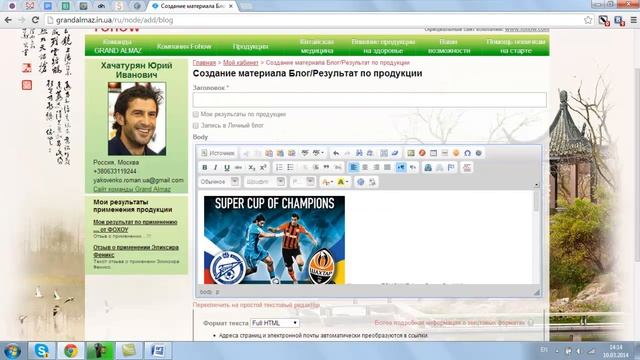Open Skype from the taskbar
This screenshot has width=640, height=360.
click(41, 351)
